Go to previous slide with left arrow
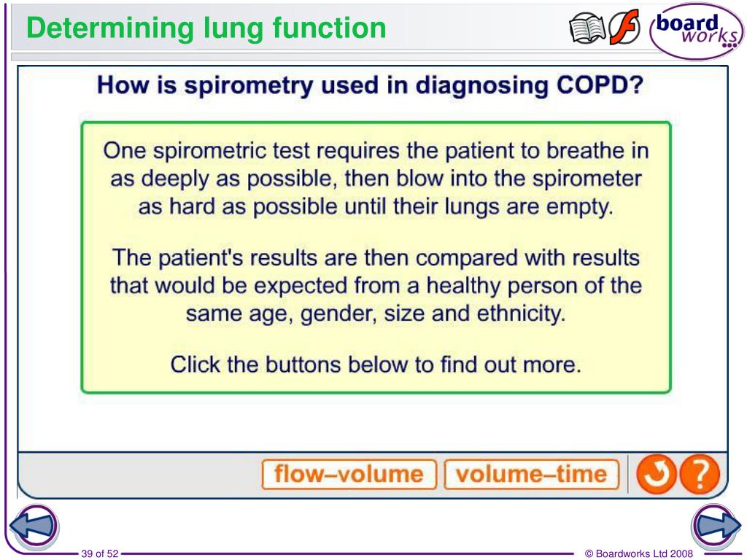The width and height of the screenshot is (747, 560). (x=34, y=526)
